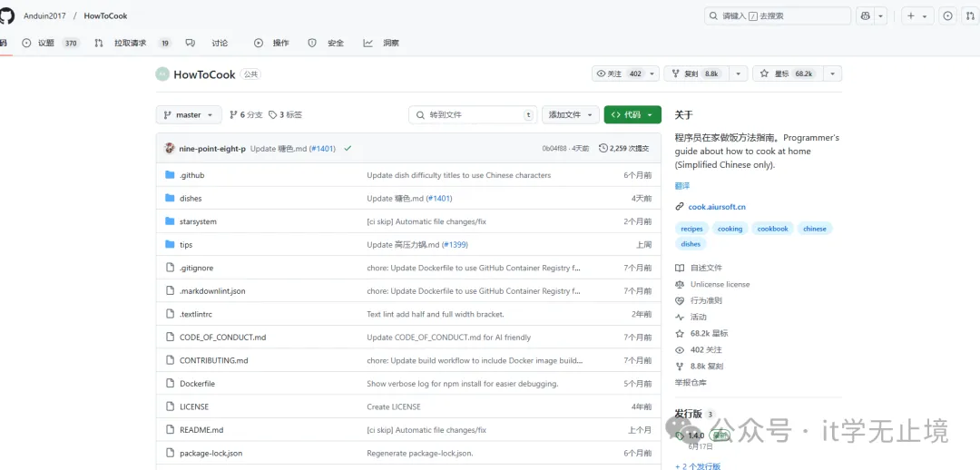Click the Anduin2017 owner link
Screen dimensions: 980x470
click(44, 16)
